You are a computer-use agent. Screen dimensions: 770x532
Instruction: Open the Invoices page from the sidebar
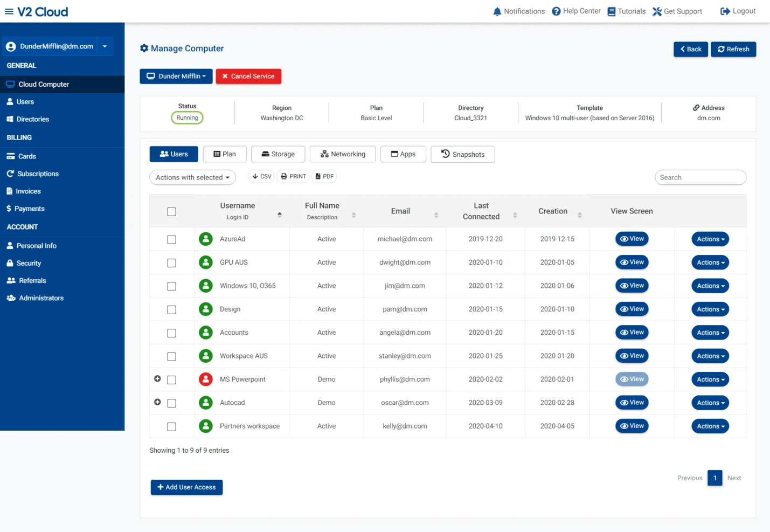(x=28, y=191)
